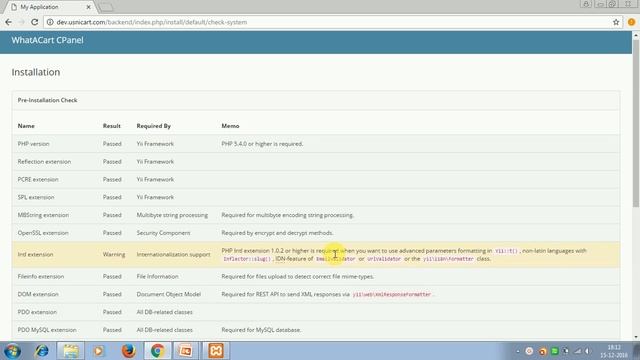The image size is (640, 360).
Task: Open the volume icon in system tray
Action: (x=588, y=351)
